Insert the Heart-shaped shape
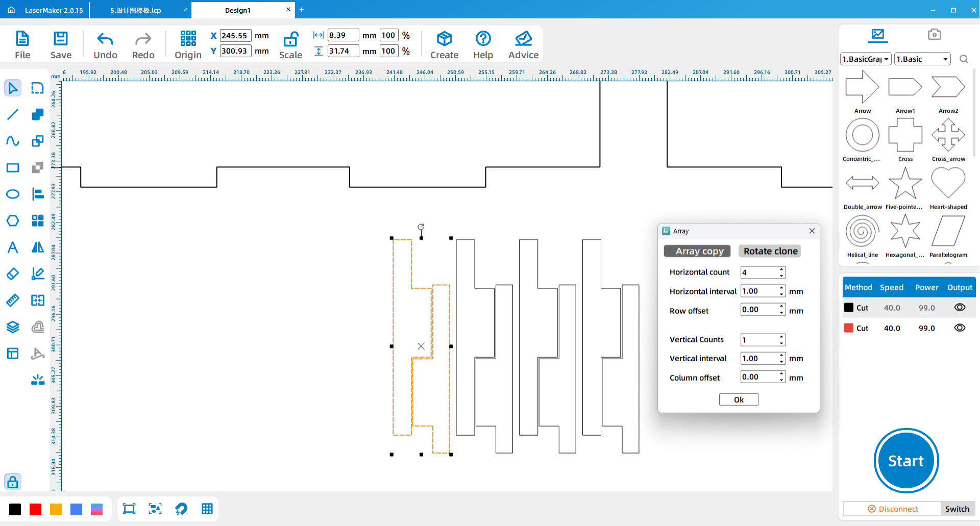Image resolution: width=980 pixels, height=526 pixels. pos(948,188)
